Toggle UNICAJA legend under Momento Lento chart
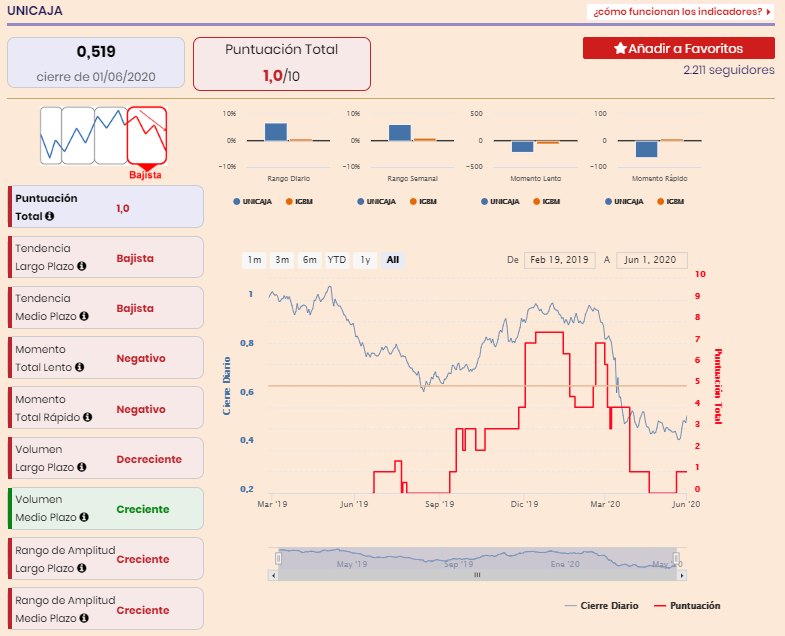 coord(500,201)
